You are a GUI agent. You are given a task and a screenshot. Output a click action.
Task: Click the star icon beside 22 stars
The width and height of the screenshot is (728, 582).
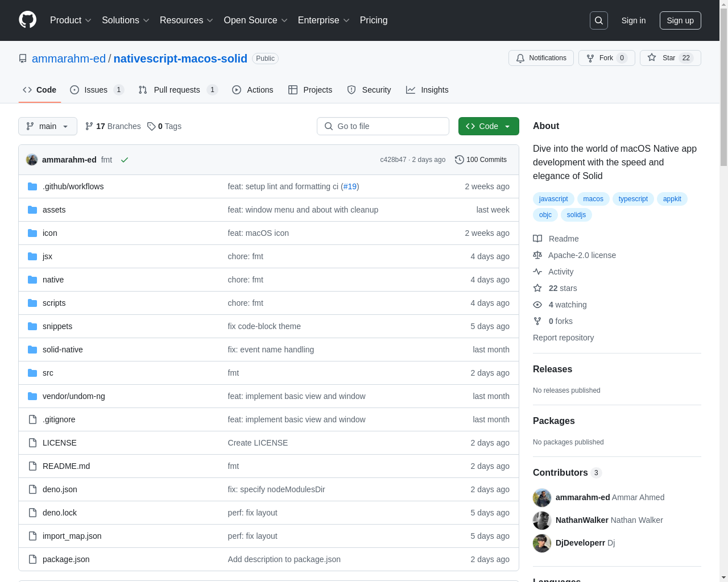point(537,288)
